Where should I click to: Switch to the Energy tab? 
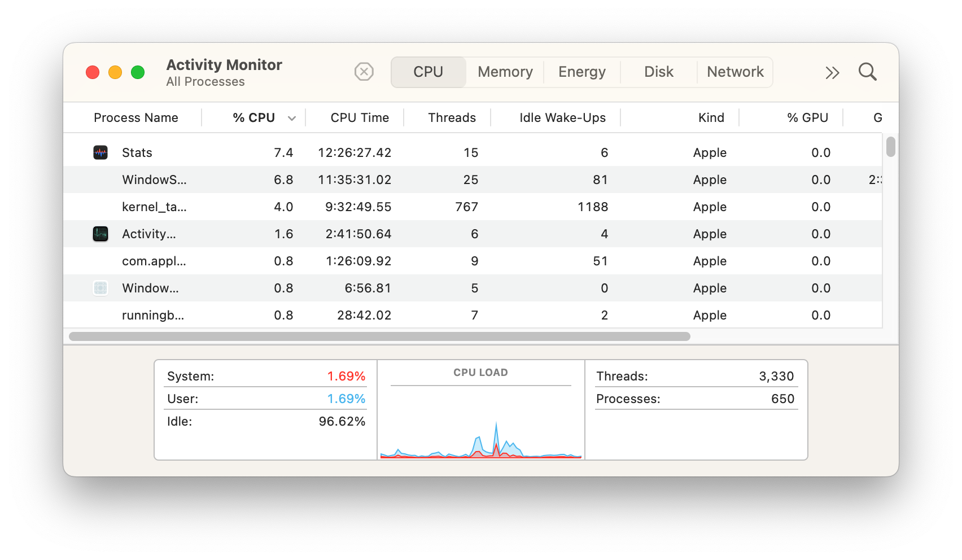coord(582,72)
